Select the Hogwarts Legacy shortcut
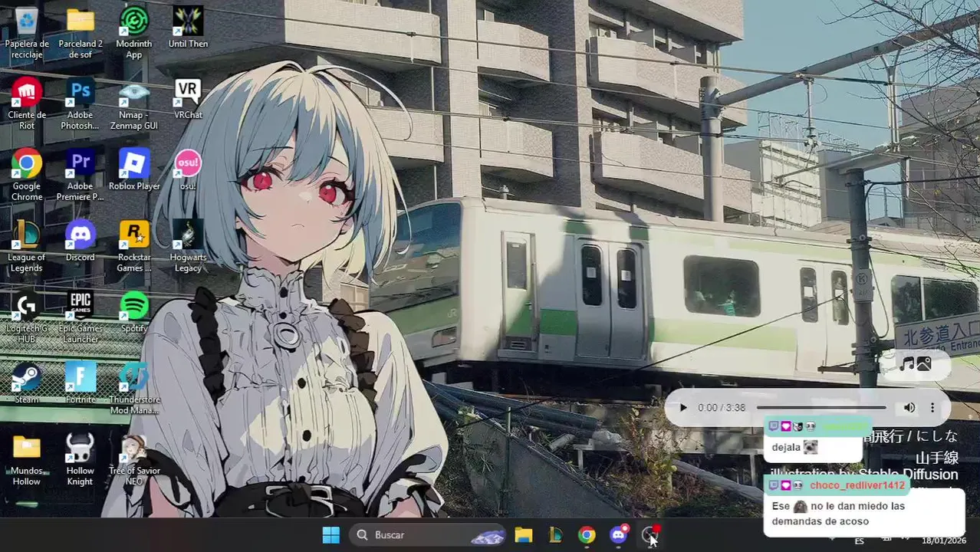 click(188, 246)
